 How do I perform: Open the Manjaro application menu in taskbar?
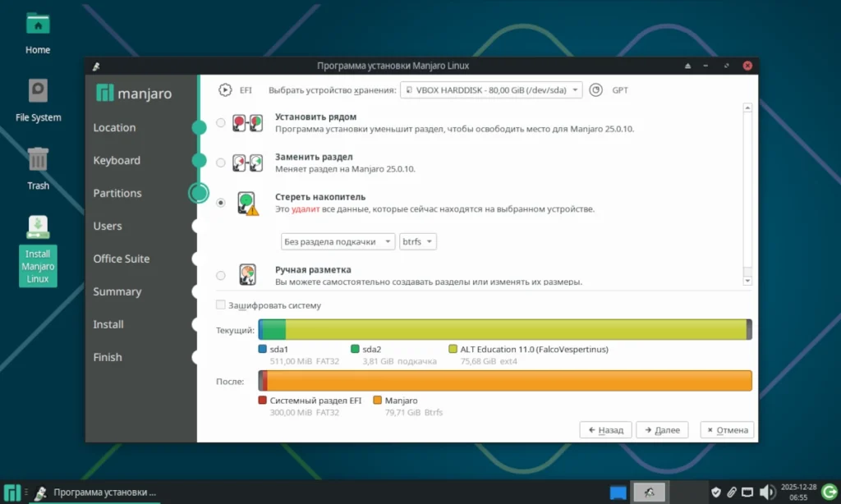click(11, 493)
